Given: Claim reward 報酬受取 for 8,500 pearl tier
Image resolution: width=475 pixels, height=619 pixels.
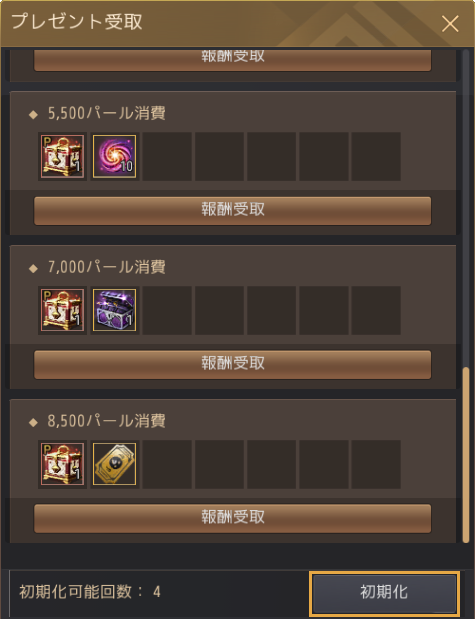Looking at the screenshot, I should tap(233, 518).
